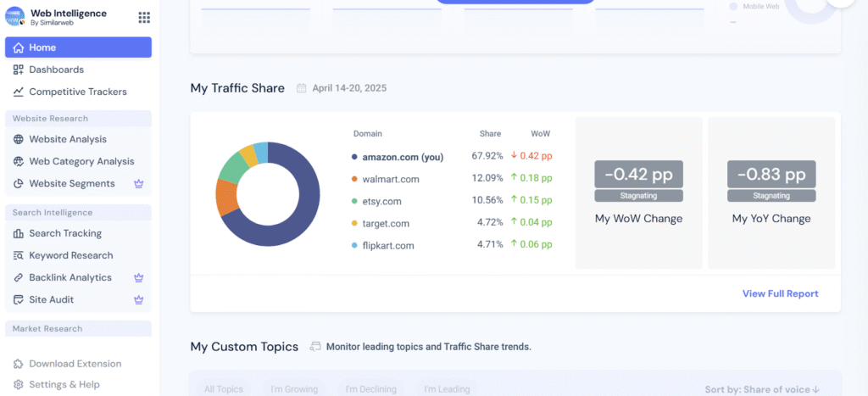Open Download Extension link

click(x=75, y=364)
